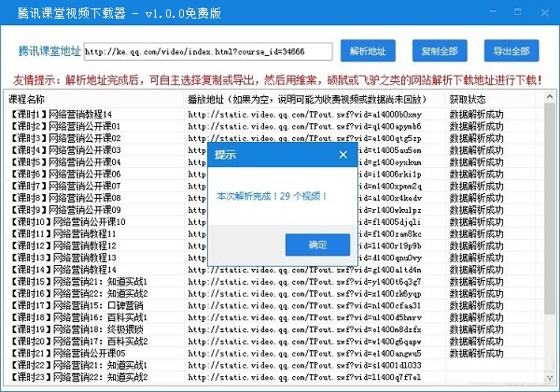Screen dimensions: 560x392
Task: Click the scrollbar up arrow
Action: [x=550, y=96]
